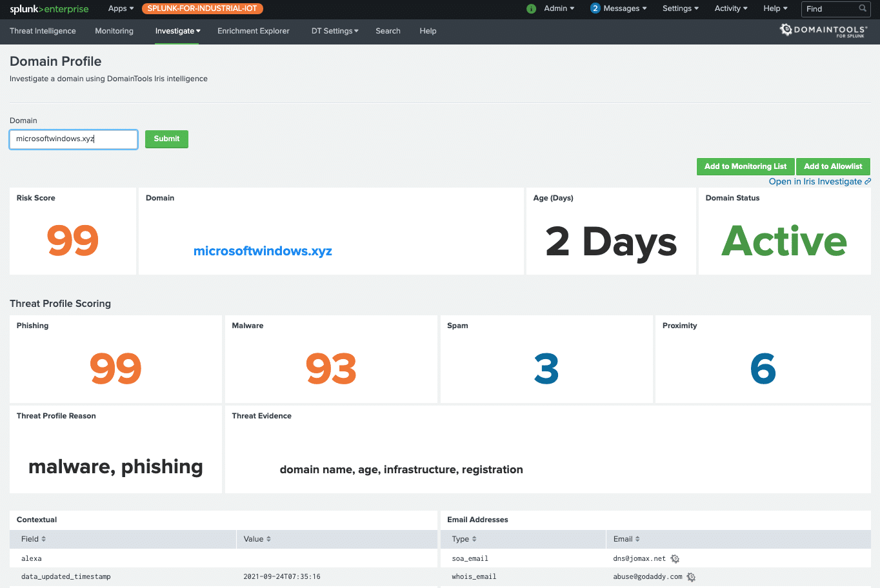Expand the Activity dropdown
This screenshot has height=588, width=880.
pos(731,8)
